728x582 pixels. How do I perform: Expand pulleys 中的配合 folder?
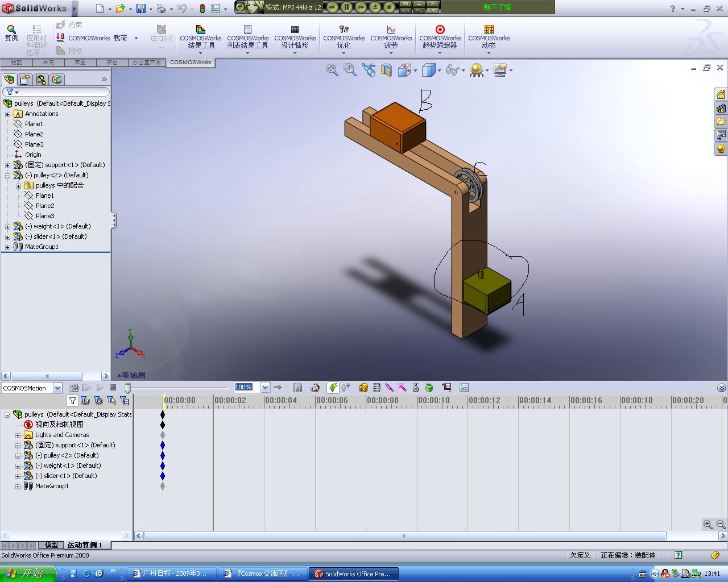tap(18, 185)
